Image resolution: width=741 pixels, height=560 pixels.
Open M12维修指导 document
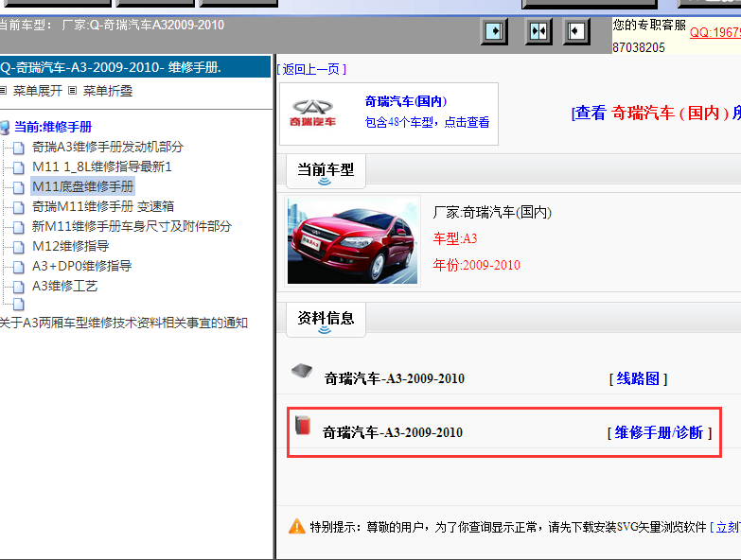click(x=70, y=246)
